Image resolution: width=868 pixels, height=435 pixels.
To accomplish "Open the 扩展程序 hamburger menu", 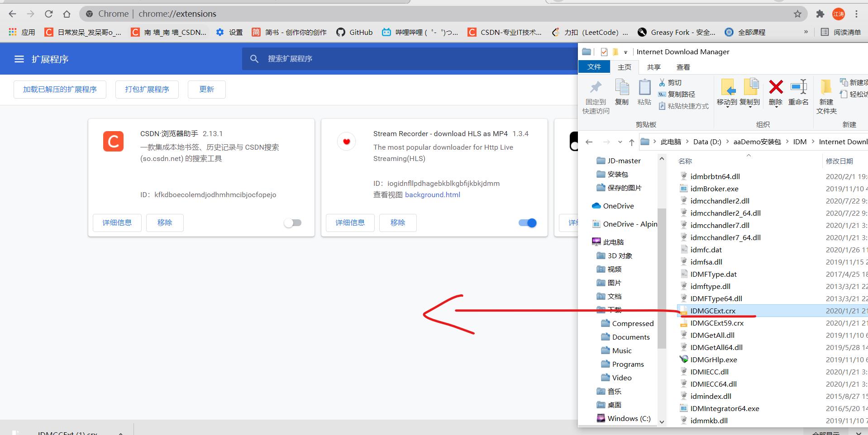I will pos(19,59).
